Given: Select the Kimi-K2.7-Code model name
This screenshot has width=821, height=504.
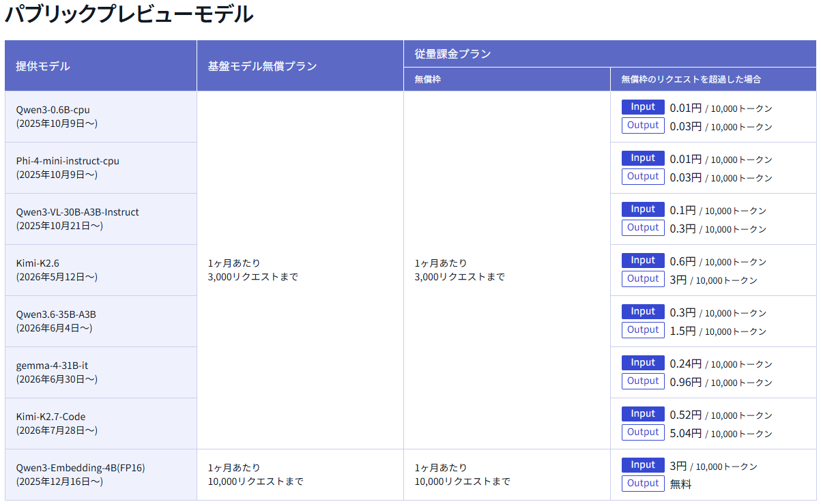Looking at the screenshot, I should click(51, 417).
